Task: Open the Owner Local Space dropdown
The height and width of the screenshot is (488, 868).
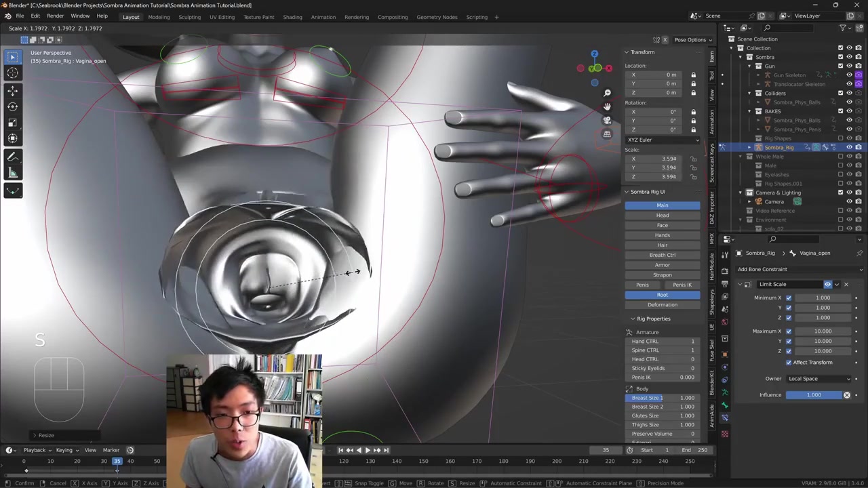Action: click(818, 379)
